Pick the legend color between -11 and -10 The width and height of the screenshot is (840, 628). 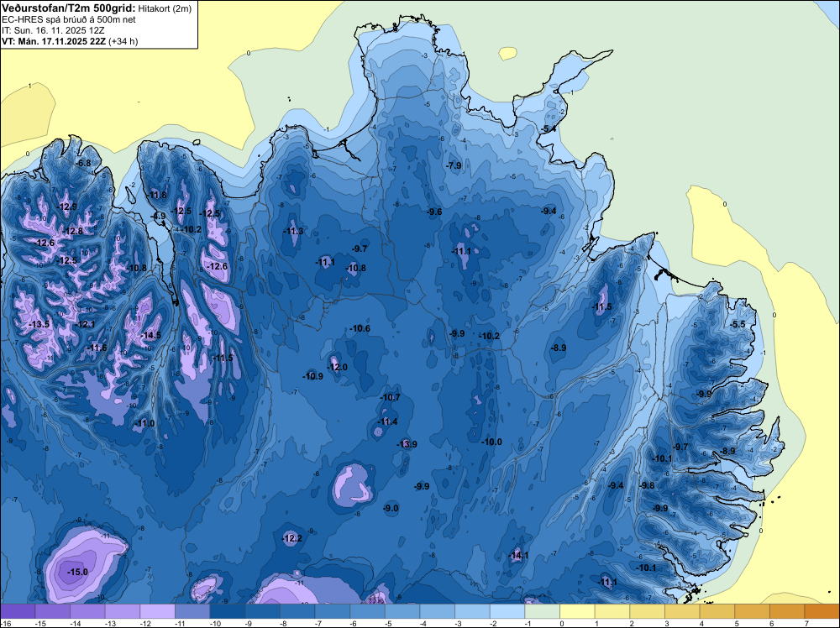pyautogui.click(x=192, y=611)
